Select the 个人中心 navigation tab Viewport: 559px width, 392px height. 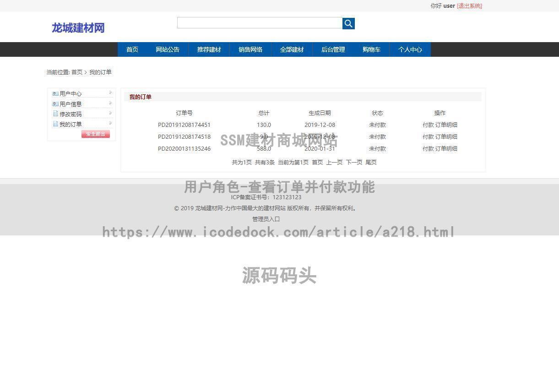point(410,49)
